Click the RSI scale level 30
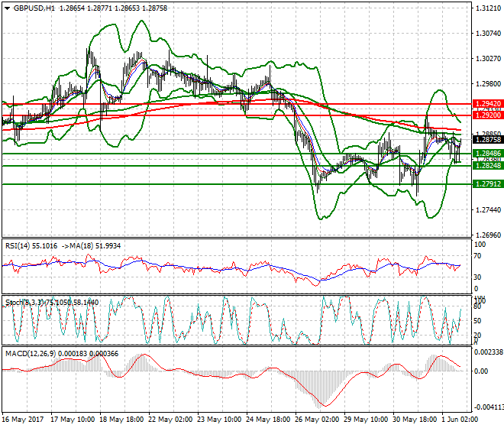 coord(477,277)
